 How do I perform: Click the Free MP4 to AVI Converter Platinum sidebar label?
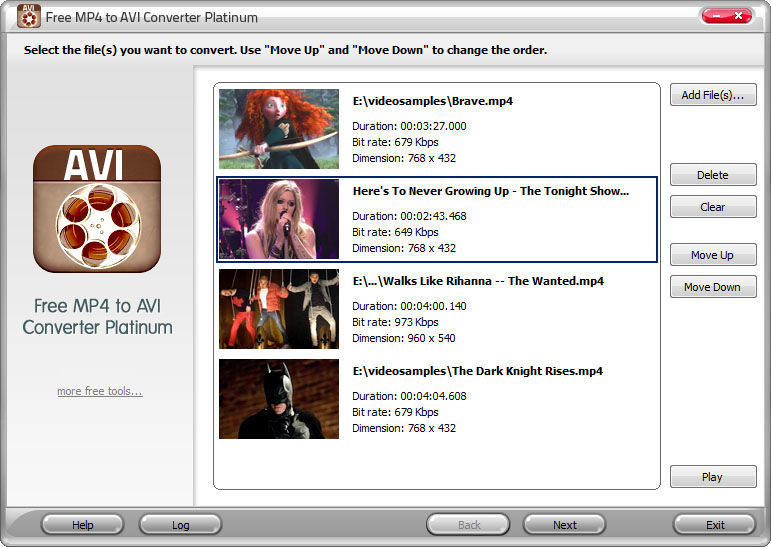click(97, 316)
